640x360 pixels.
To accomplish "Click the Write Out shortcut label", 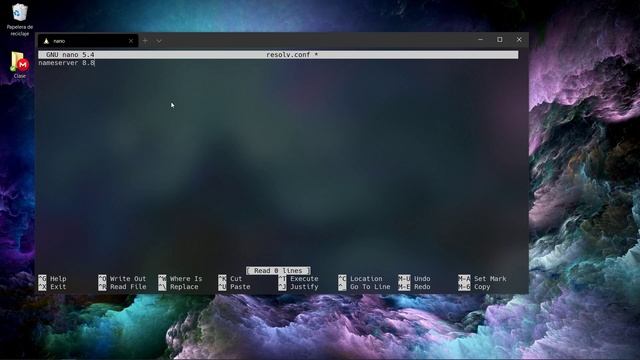I will point(128,279).
